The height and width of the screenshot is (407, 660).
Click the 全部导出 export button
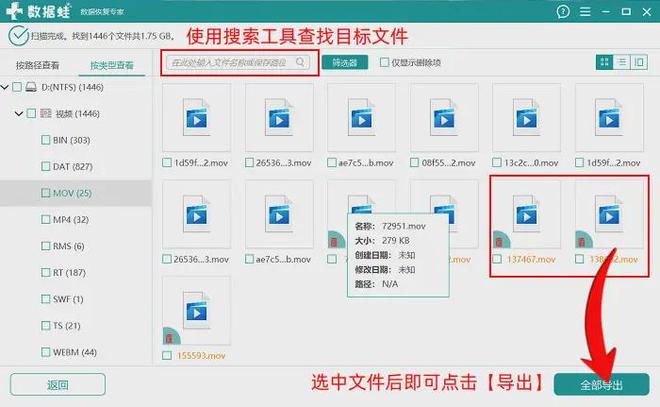pos(601,385)
